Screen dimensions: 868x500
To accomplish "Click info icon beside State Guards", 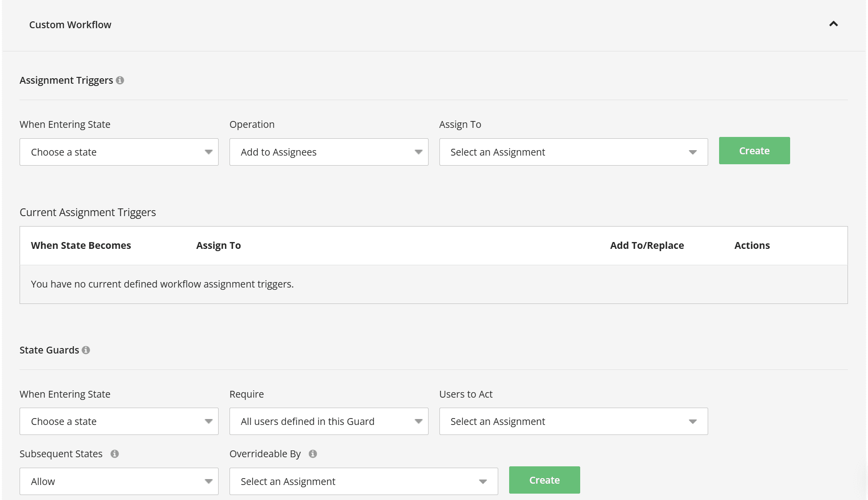I will (86, 350).
